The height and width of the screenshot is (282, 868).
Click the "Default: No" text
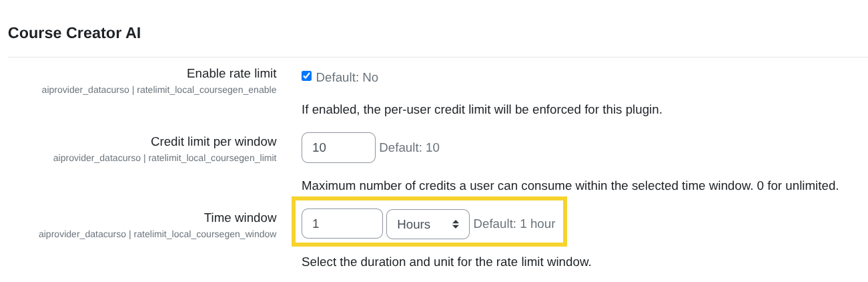coord(347,78)
